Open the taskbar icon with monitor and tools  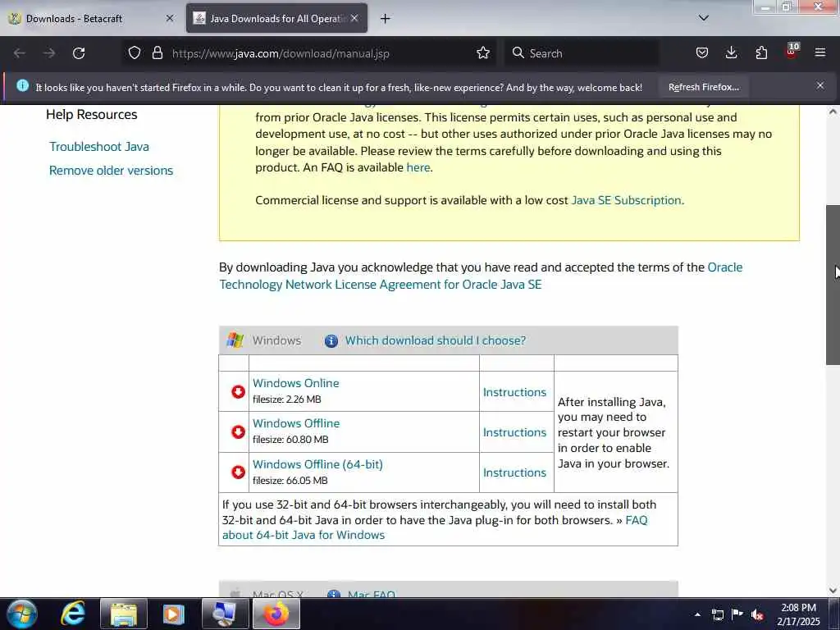tap(225, 614)
